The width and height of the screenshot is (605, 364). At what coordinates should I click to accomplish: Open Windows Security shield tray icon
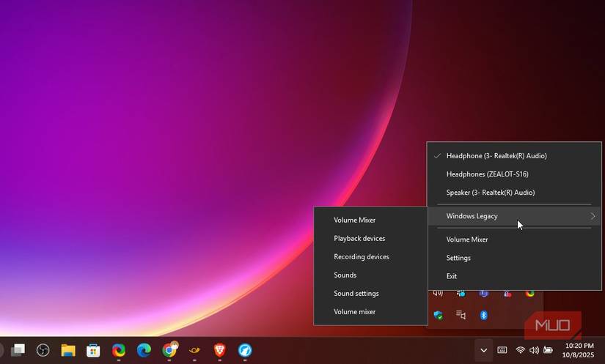(x=438, y=315)
